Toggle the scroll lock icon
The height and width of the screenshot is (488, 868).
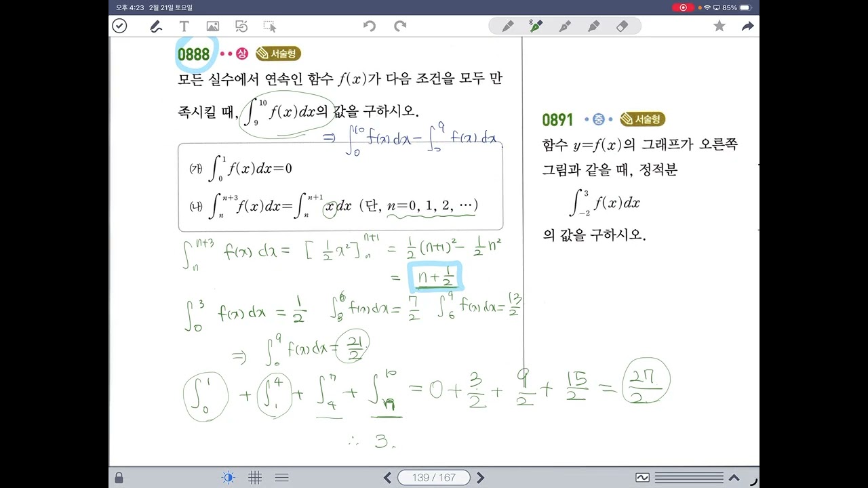click(119, 478)
